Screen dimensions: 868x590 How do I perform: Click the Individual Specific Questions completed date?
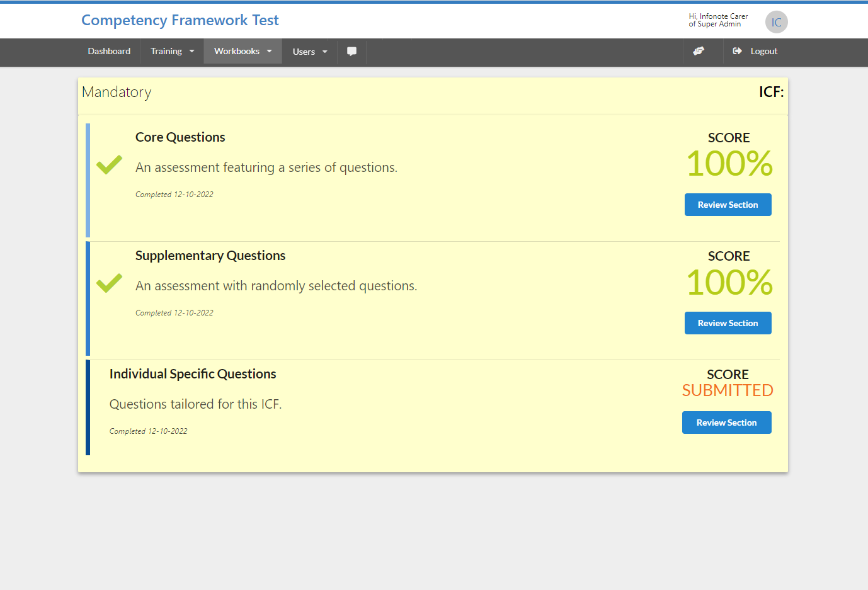point(149,431)
